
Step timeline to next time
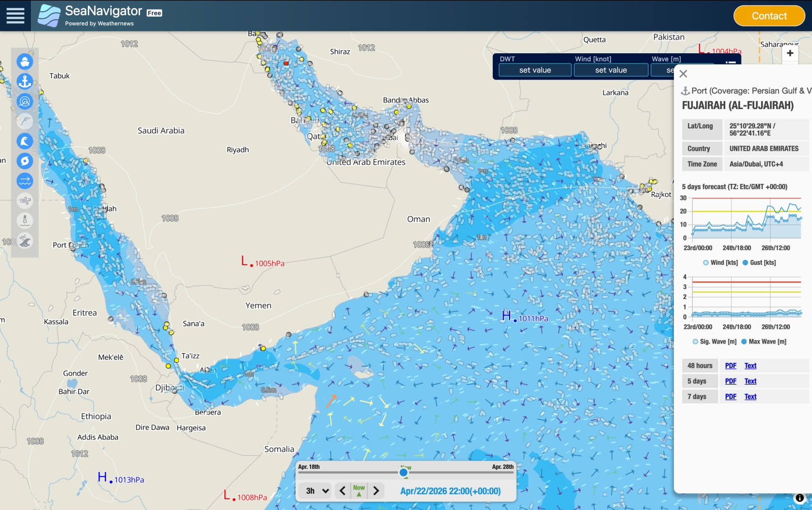pyautogui.click(x=376, y=491)
